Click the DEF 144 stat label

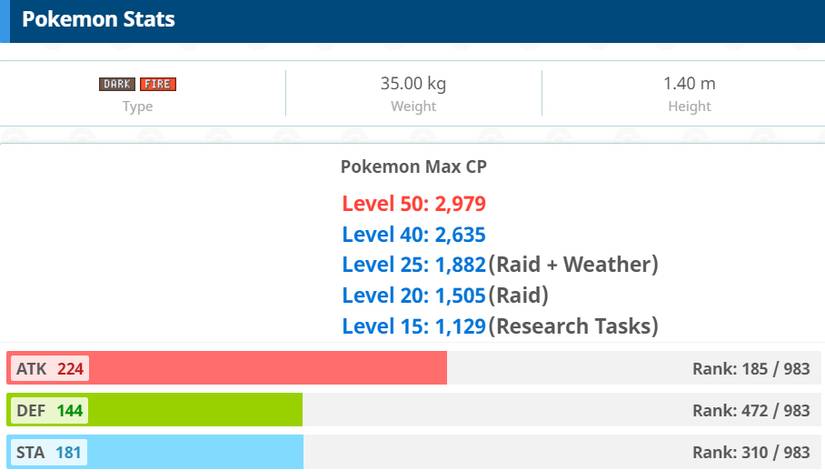pyautogui.click(x=49, y=410)
